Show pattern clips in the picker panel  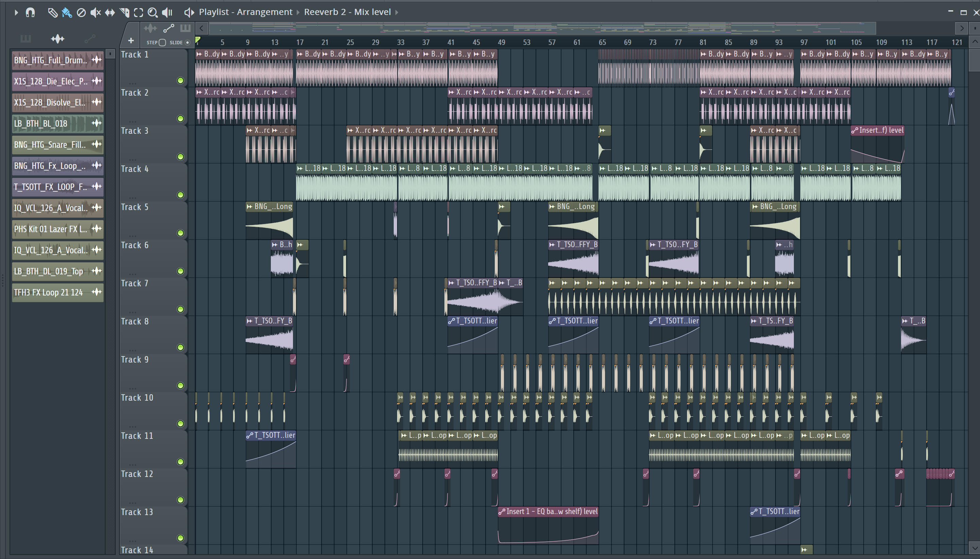click(x=26, y=39)
